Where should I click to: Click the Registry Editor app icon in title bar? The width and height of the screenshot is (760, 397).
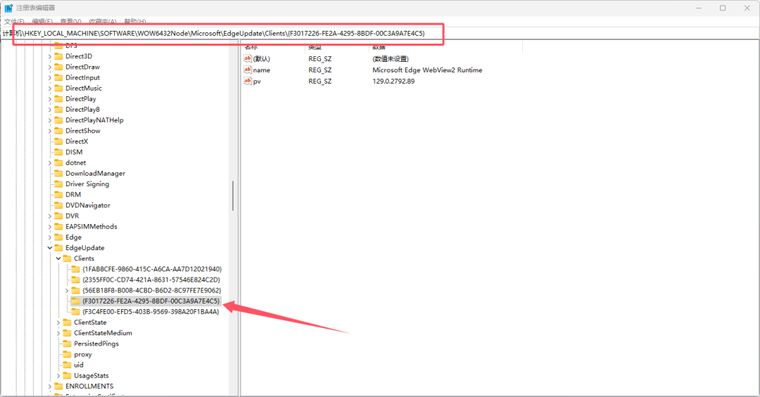coord(8,8)
